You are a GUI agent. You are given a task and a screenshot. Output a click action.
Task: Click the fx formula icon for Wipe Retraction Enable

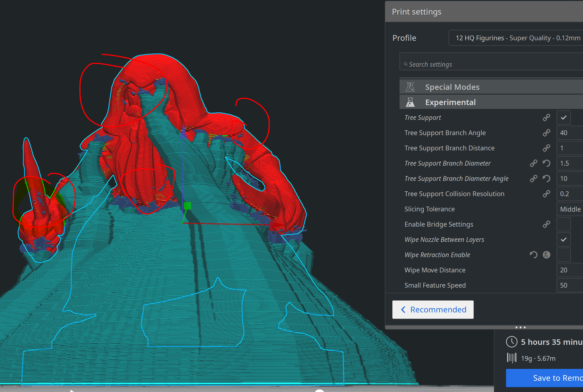click(546, 255)
